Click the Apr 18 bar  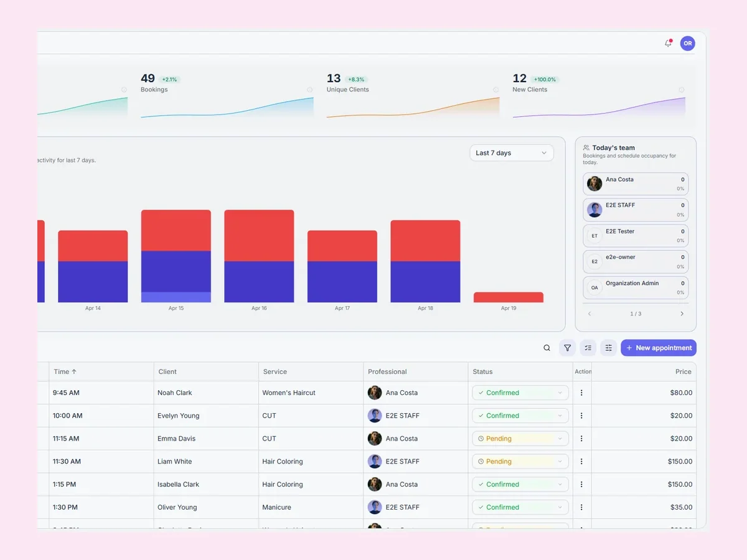pyautogui.click(x=425, y=261)
